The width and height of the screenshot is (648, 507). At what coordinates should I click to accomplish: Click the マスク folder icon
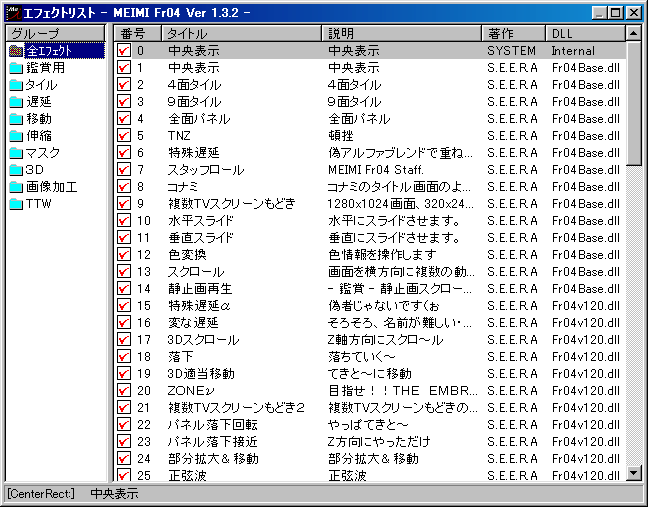tap(16, 153)
